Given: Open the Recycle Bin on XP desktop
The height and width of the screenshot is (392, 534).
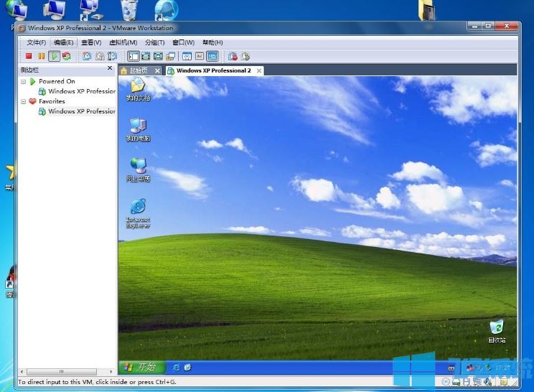Looking at the screenshot, I should tap(497, 328).
